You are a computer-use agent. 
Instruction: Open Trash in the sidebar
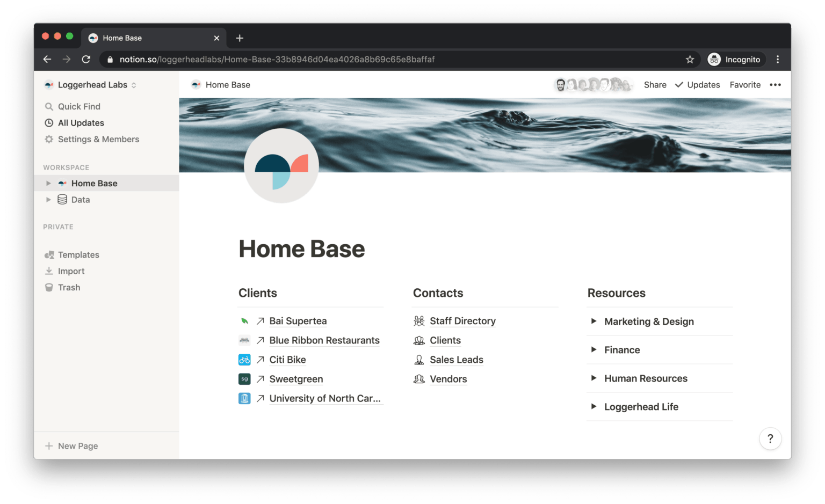[x=69, y=288]
